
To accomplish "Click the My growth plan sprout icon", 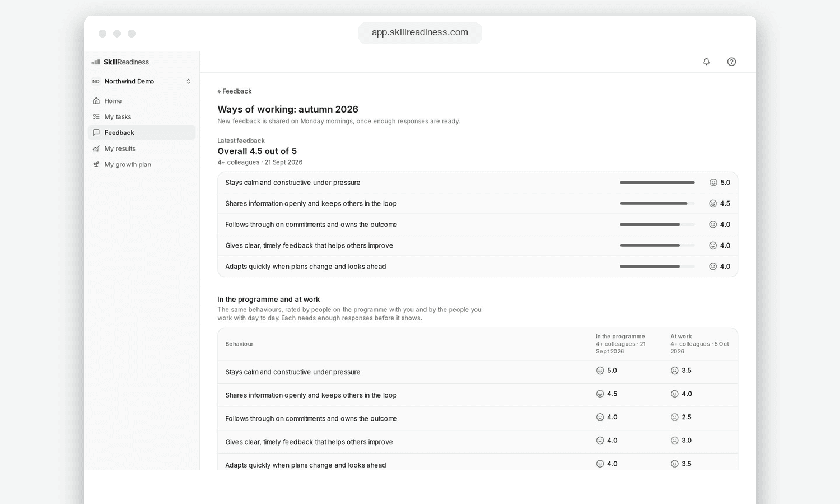I will point(96,165).
